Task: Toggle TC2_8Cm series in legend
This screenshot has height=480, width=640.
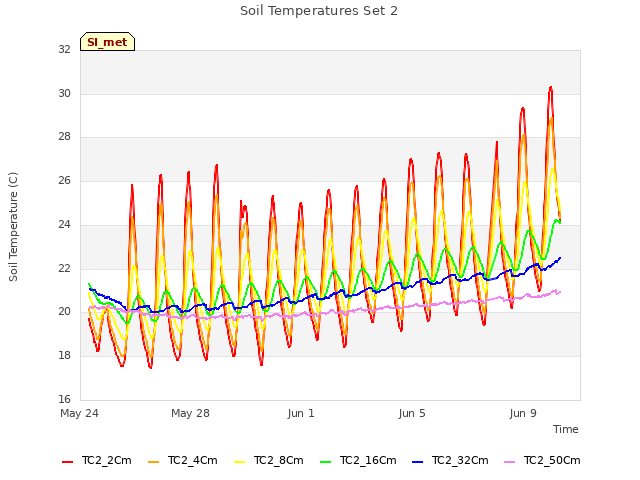Action: click(x=269, y=460)
